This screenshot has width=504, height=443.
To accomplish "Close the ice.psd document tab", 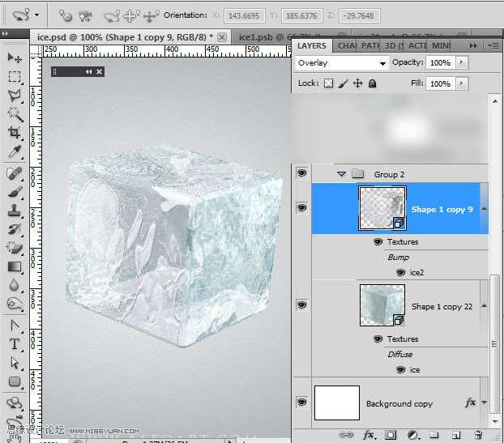I will (222, 37).
